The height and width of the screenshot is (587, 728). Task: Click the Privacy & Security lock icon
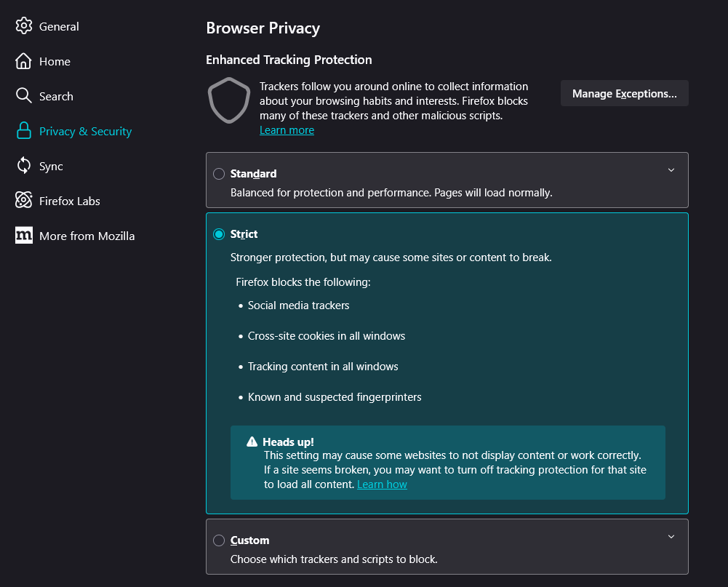24,131
